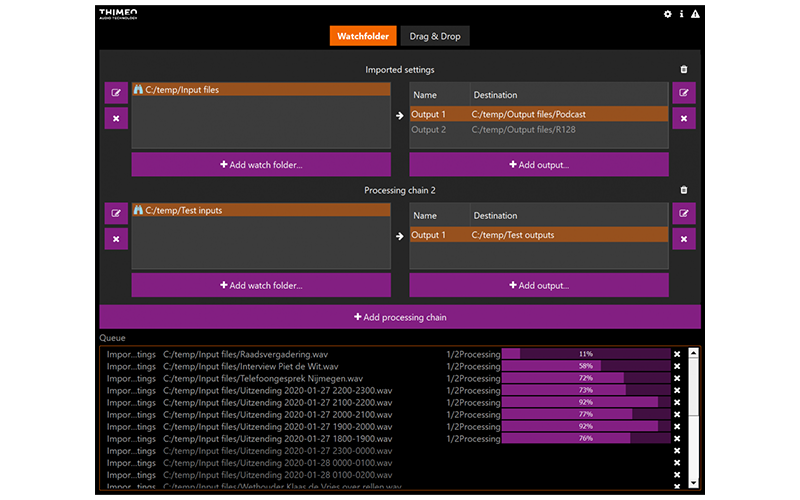Edit the watch folder in Imported settings

[x=116, y=93]
